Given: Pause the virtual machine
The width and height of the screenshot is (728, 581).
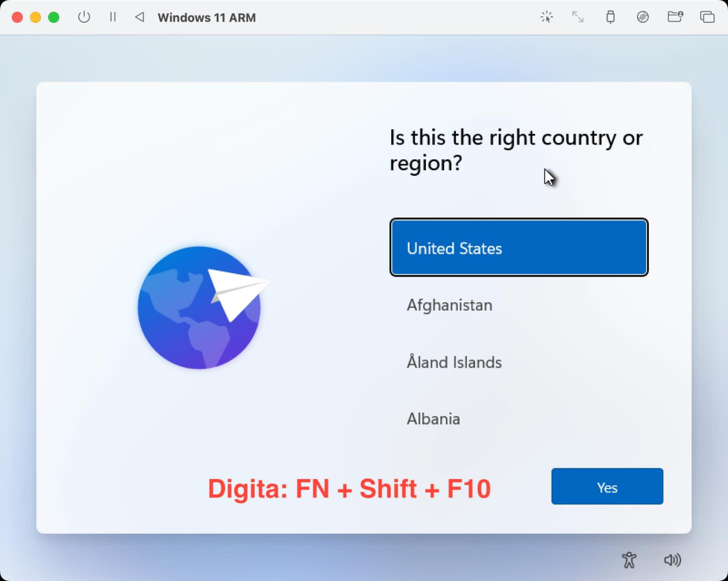Looking at the screenshot, I should (x=113, y=17).
